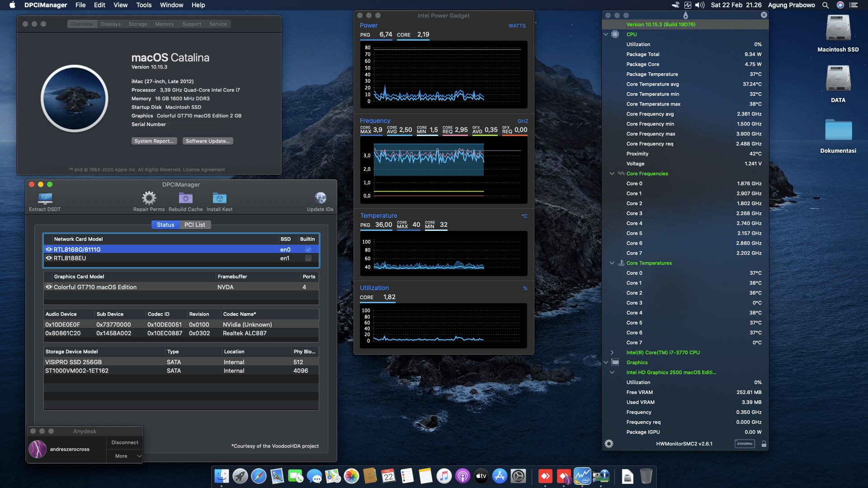The height and width of the screenshot is (488, 868).
Task: Open the Window menu
Action: [171, 5]
